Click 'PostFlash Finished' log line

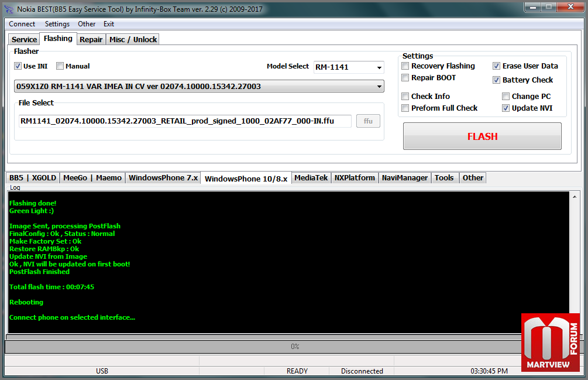[39, 272]
